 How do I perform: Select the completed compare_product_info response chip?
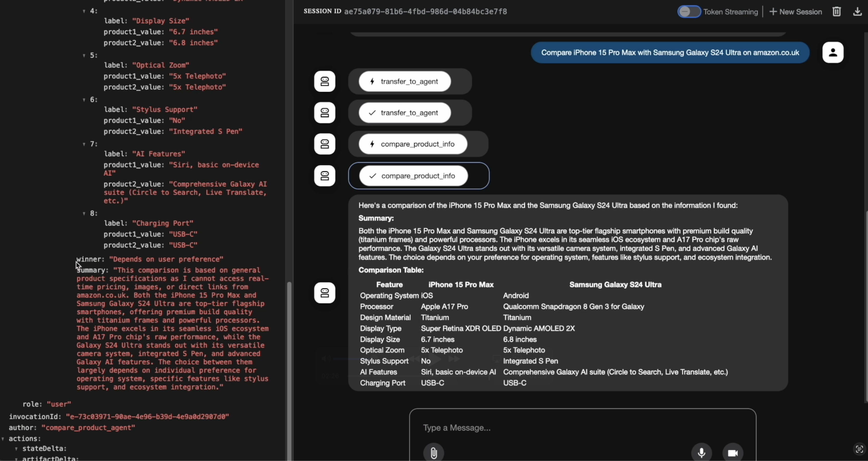(x=413, y=176)
